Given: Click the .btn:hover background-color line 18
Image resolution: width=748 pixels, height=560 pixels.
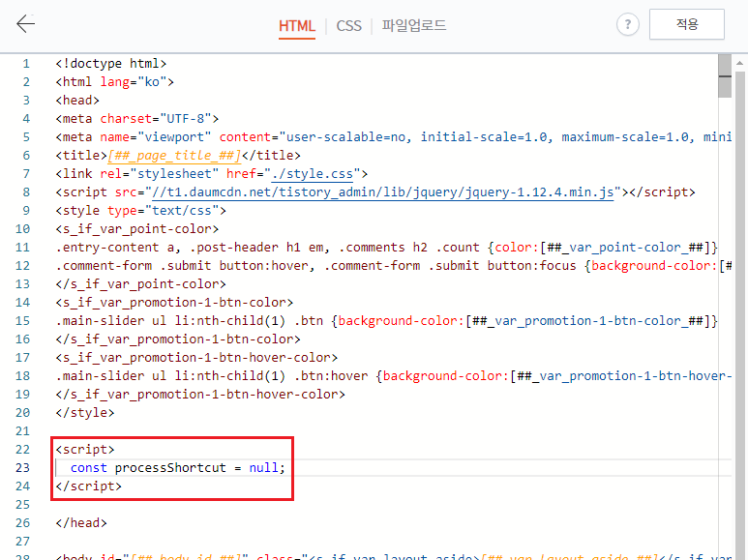Looking at the screenshot, I should pos(394,376).
